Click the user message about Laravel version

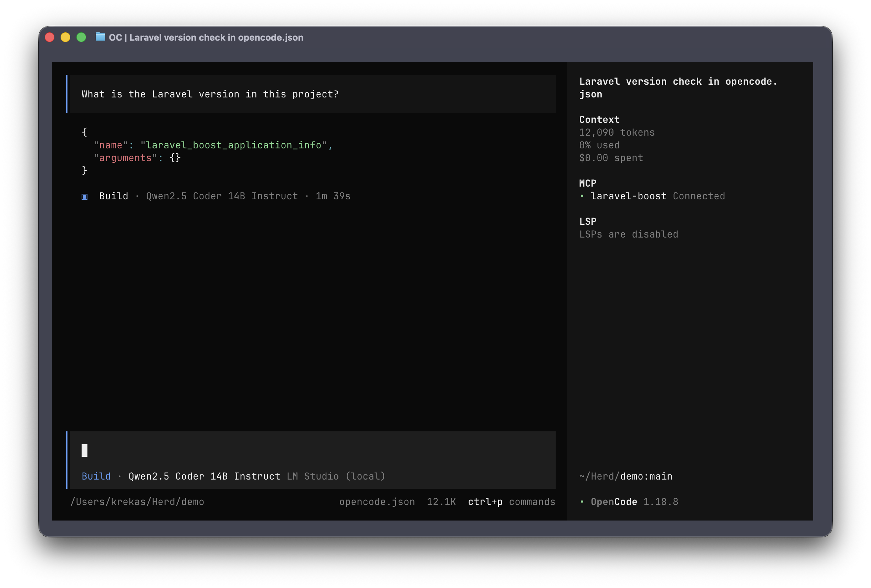(x=313, y=94)
